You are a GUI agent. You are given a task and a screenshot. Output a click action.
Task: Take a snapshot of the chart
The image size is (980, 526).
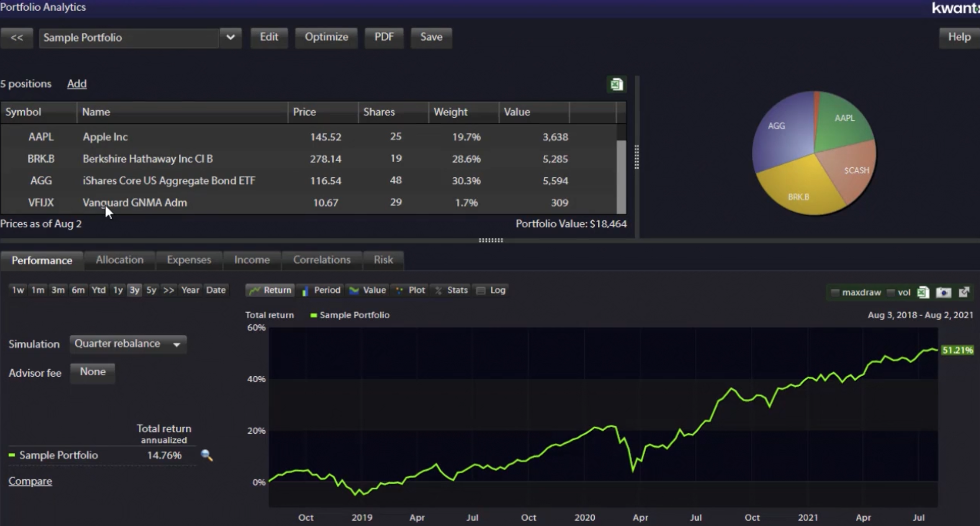coord(943,292)
